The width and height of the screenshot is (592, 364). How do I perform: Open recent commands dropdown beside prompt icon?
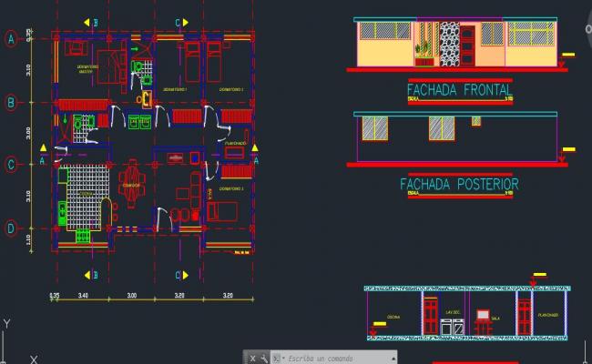(277, 358)
